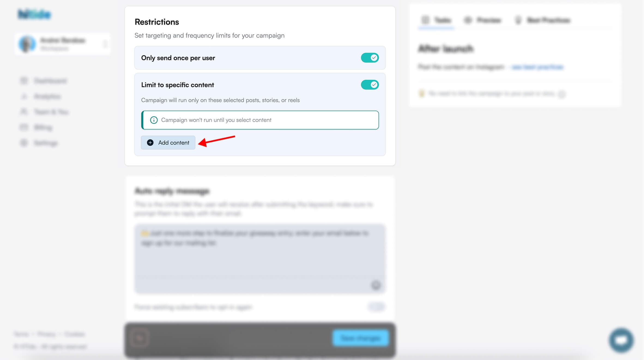The image size is (644, 360).
Task: Turn off the Limit to specific content toggle
Action: (x=370, y=85)
